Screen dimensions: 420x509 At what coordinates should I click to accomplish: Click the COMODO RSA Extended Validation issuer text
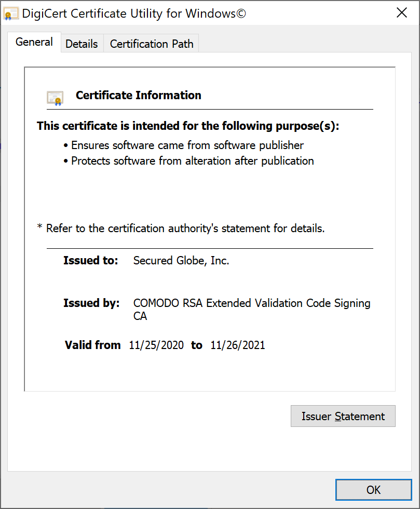(x=252, y=303)
